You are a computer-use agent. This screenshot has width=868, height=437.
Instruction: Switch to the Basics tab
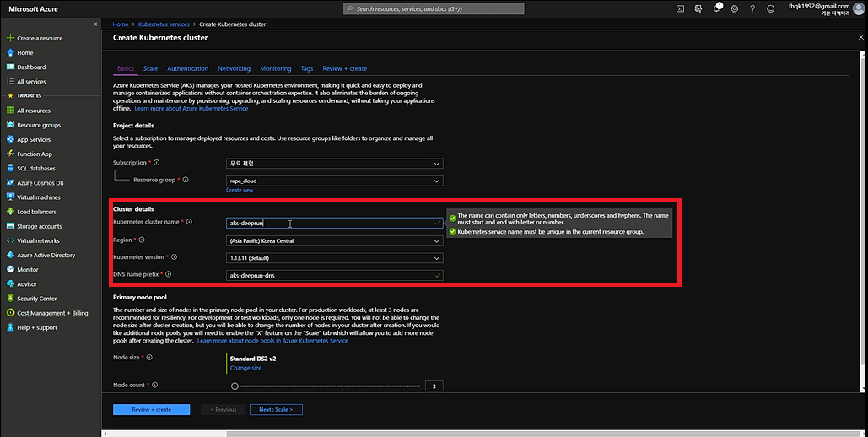(x=126, y=68)
